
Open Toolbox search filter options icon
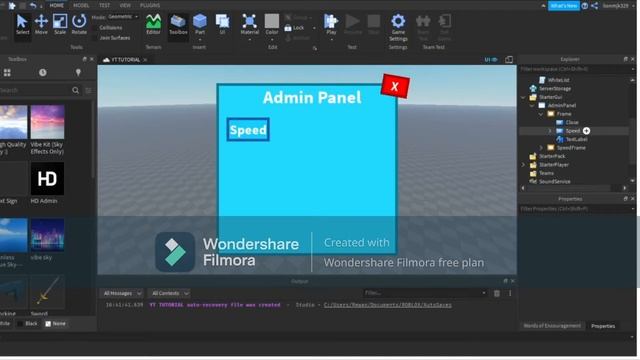tap(88, 90)
